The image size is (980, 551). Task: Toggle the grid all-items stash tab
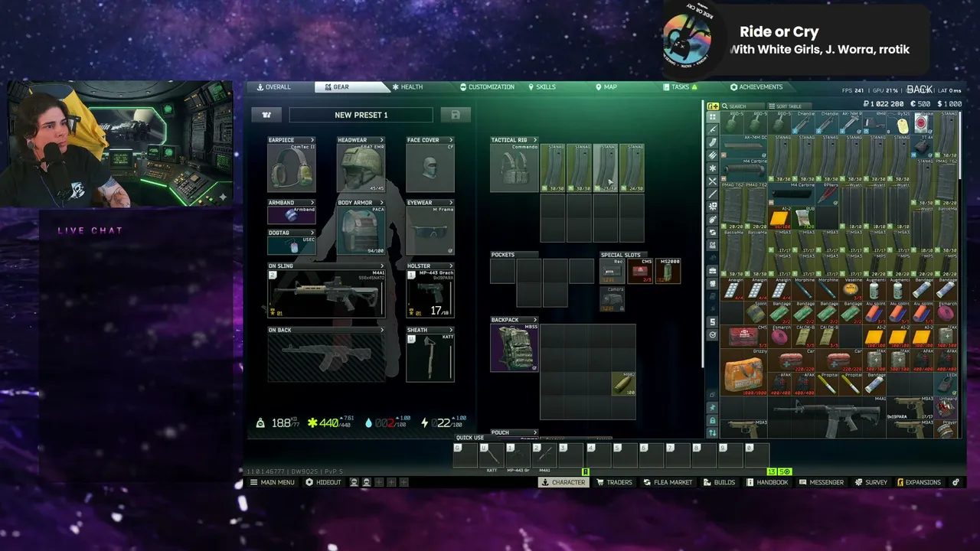click(713, 117)
